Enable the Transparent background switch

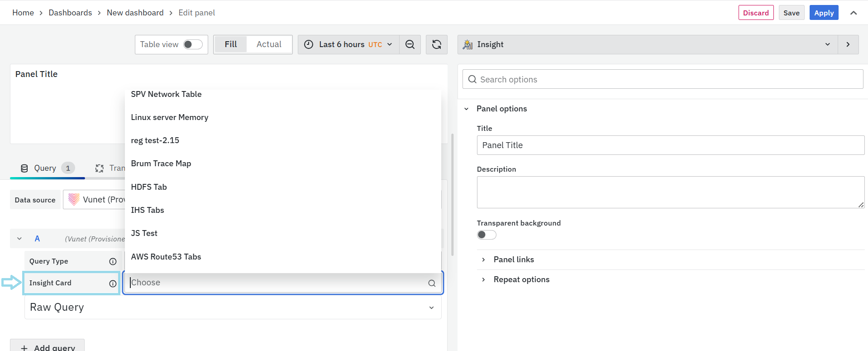486,235
